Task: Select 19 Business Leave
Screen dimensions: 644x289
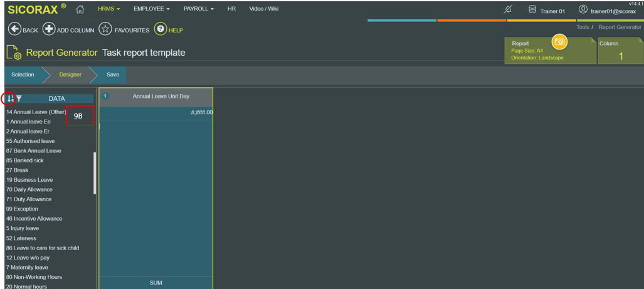Action: pos(29,180)
